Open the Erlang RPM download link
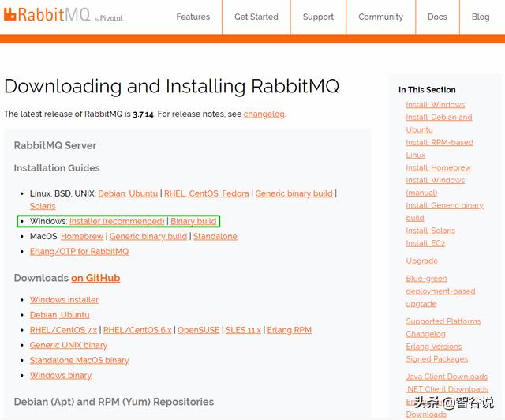The image size is (505, 420). pos(290,330)
